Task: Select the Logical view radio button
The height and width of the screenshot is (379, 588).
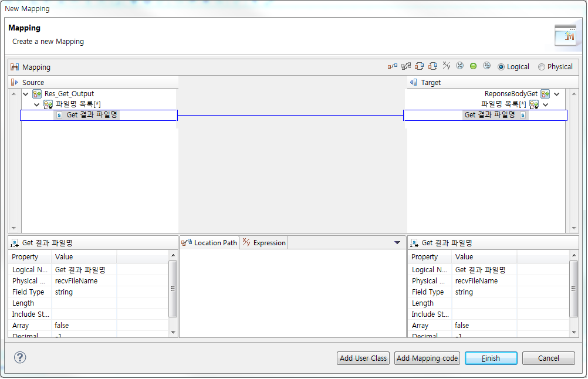Action: (x=502, y=66)
